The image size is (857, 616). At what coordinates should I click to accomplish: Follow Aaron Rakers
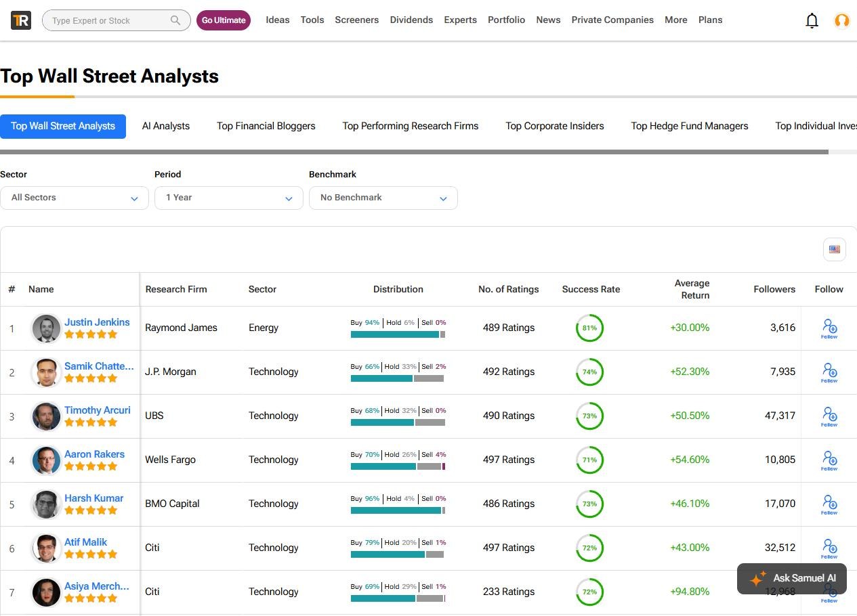pyautogui.click(x=829, y=460)
